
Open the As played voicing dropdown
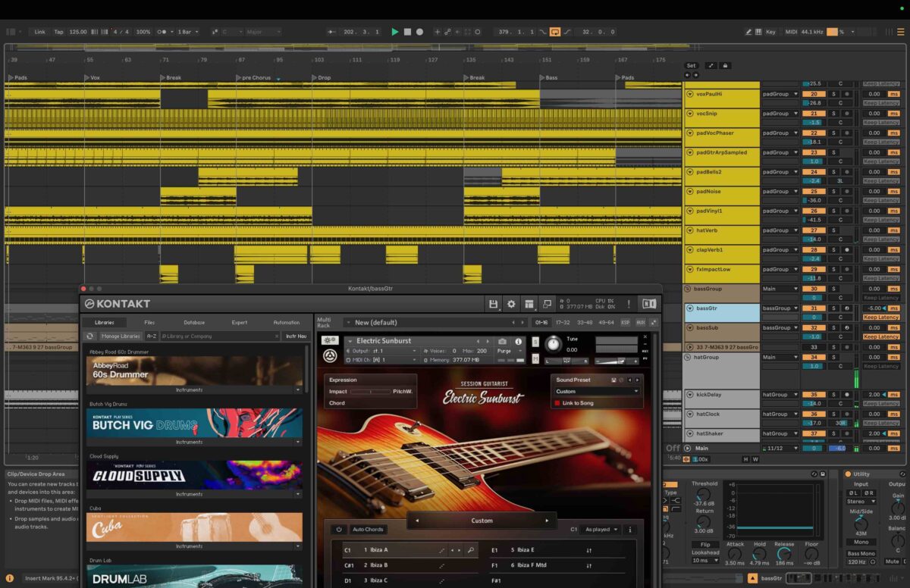coord(601,530)
